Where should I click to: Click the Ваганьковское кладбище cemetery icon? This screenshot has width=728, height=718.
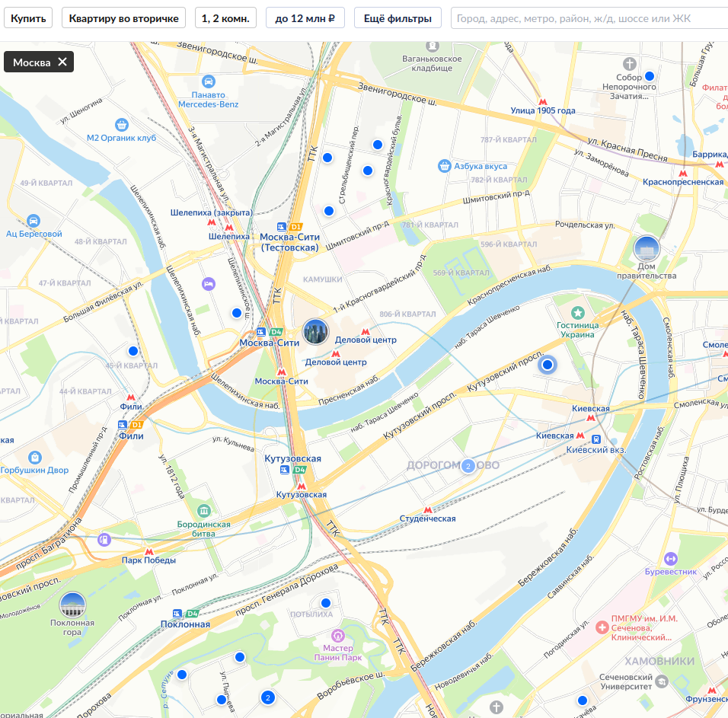433,46
